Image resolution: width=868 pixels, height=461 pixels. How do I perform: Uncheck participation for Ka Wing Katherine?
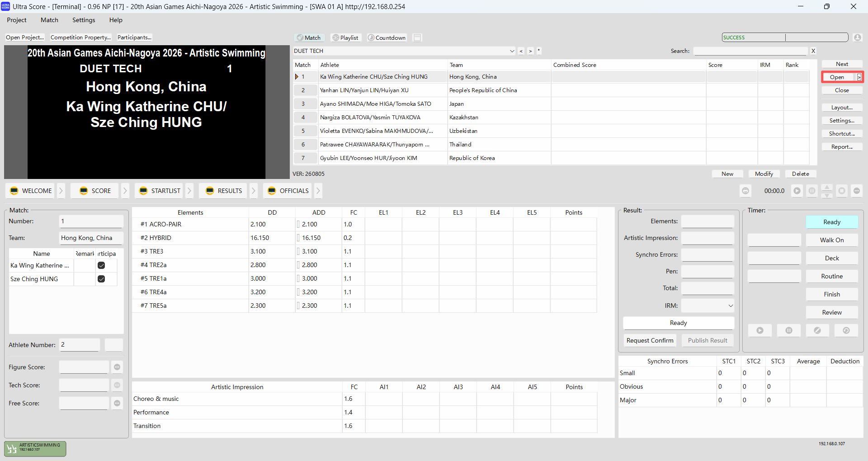pos(101,265)
